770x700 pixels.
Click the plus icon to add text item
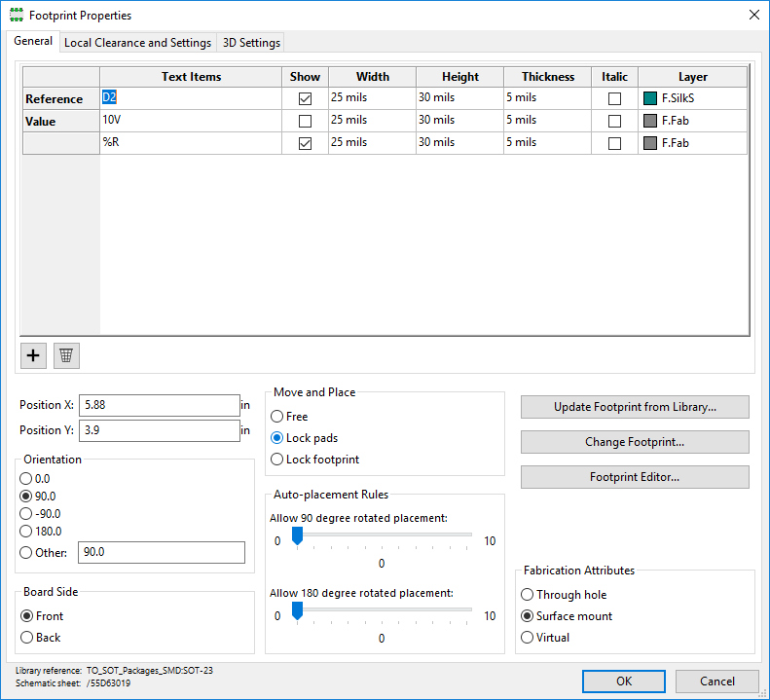pyautogui.click(x=33, y=355)
